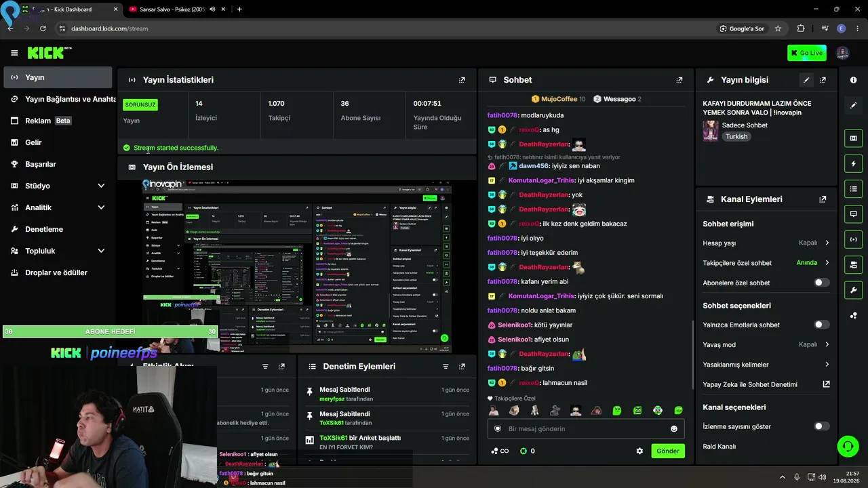Edit stream info with the pencil icon in Yayın bilgisi
The image size is (868, 488).
tap(806, 80)
